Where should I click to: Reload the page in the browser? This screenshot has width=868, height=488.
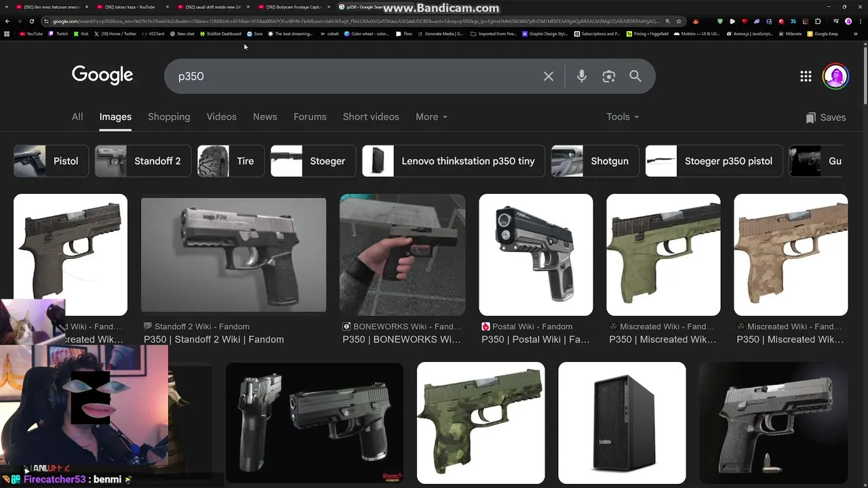point(31,21)
